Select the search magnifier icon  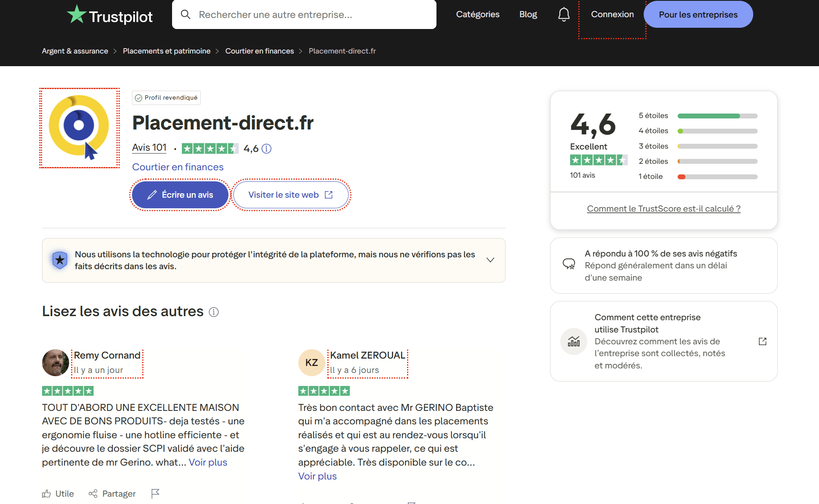pos(186,14)
